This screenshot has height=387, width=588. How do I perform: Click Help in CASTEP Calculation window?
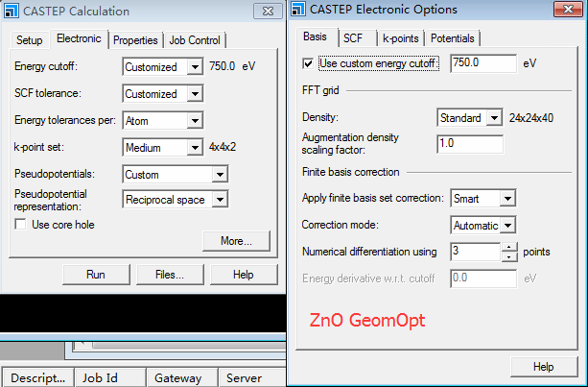click(x=244, y=275)
